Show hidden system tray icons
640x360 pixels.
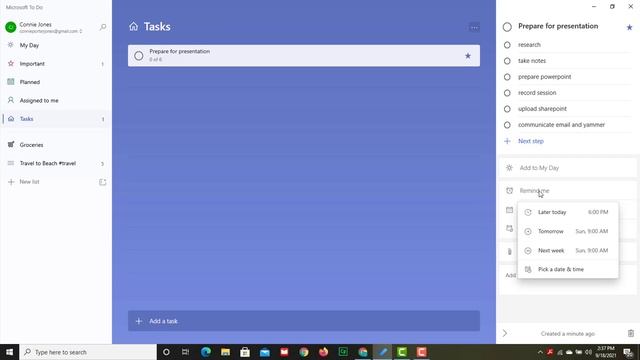click(x=540, y=352)
